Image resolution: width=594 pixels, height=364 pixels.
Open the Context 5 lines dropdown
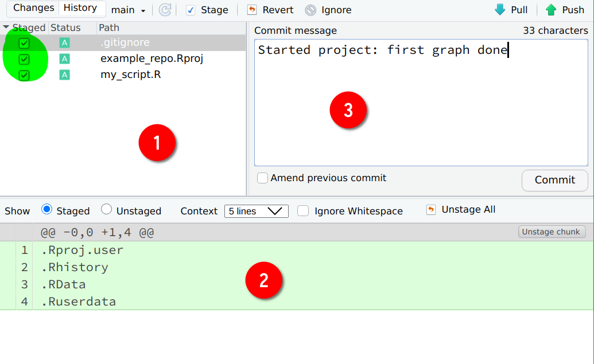click(x=257, y=211)
